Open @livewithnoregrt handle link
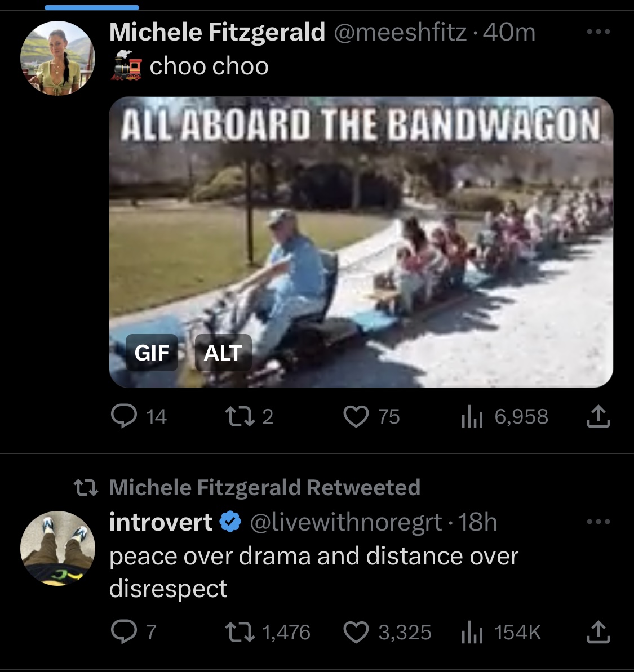Image resolution: width=634 pixels, height=672 pixels. 345,522
